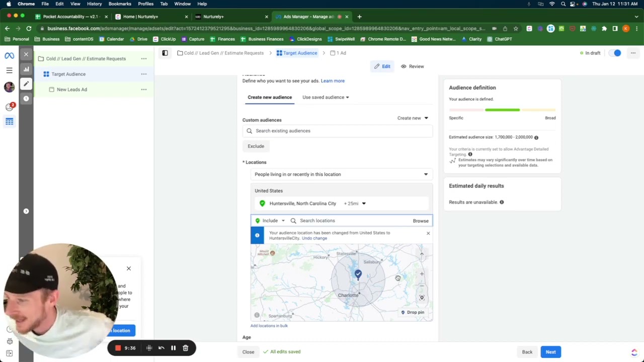The image size is (644, 362).
Task: Select Target Audience in the tree
Action: (x=68, y=74)
